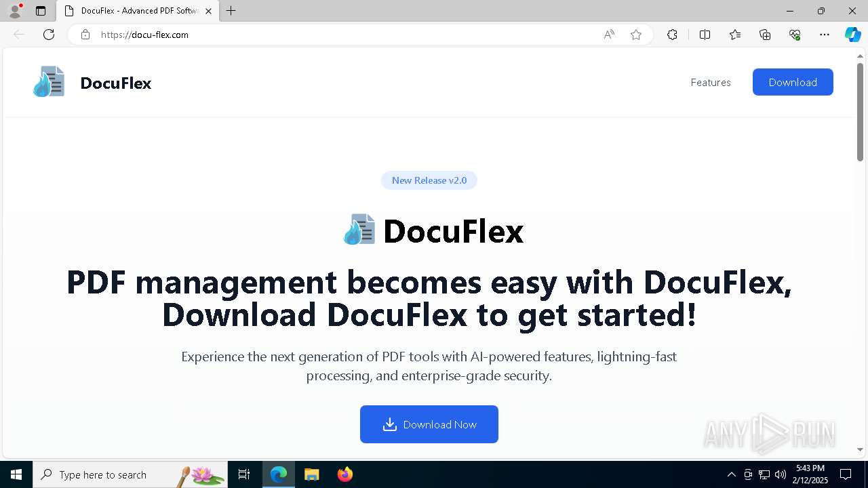The height and width of the screenshot is (488, 868).
Task: Open the taskbar clock and date
Action: coord(811,474)
